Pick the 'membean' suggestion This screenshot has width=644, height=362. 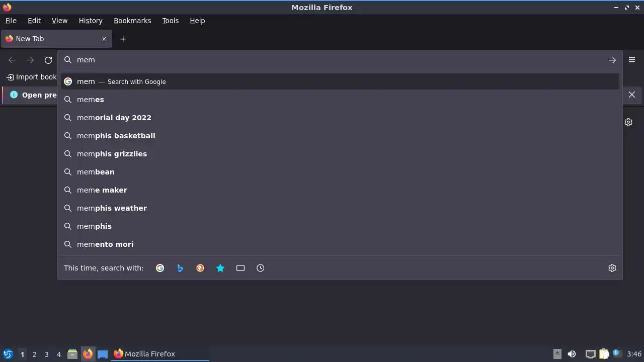(340, 172)
